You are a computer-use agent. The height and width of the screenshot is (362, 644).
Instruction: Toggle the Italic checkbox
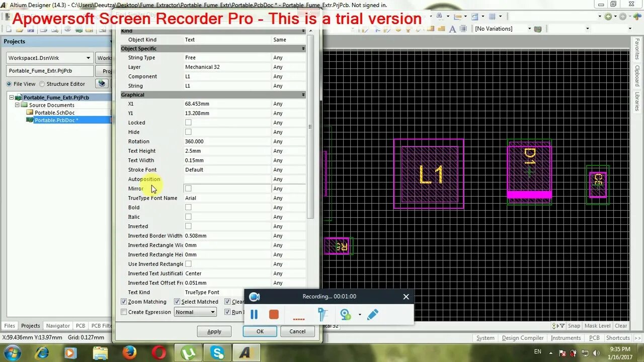[x=188, y=217]
